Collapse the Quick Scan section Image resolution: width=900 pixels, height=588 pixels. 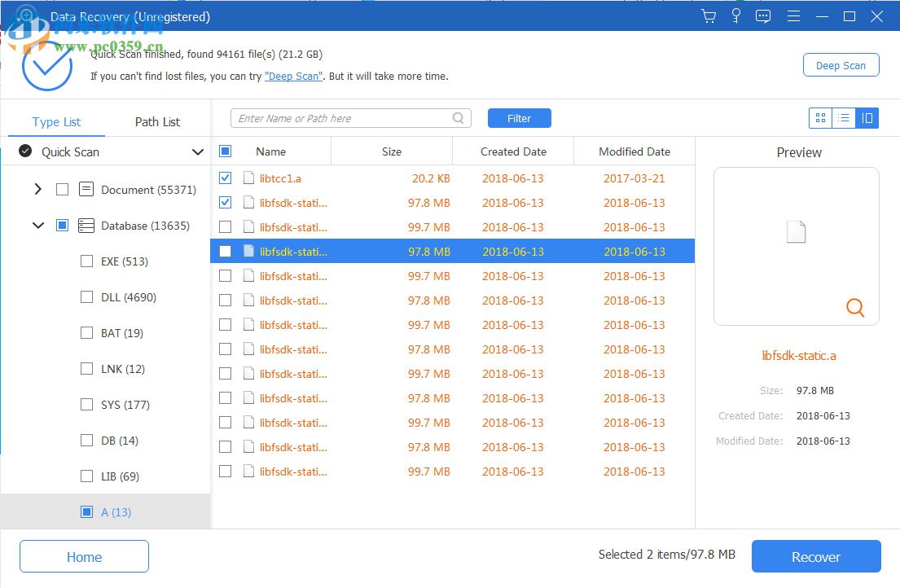[197, 151]
